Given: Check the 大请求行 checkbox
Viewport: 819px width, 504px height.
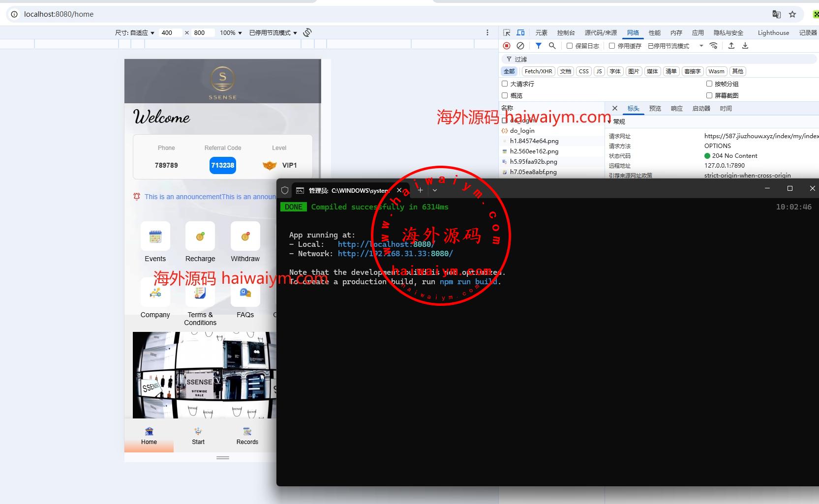Looking at the screenshot, I should (505, 84).
